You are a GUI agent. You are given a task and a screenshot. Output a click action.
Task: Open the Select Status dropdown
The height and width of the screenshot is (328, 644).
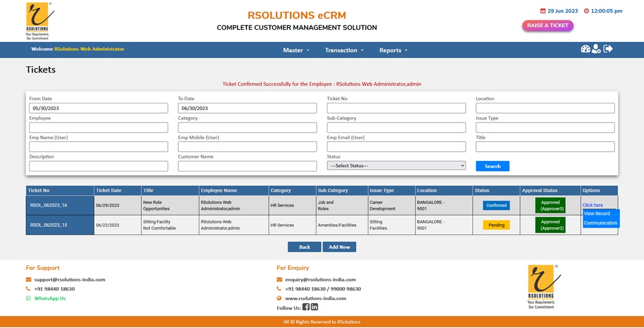coord(396,166)
